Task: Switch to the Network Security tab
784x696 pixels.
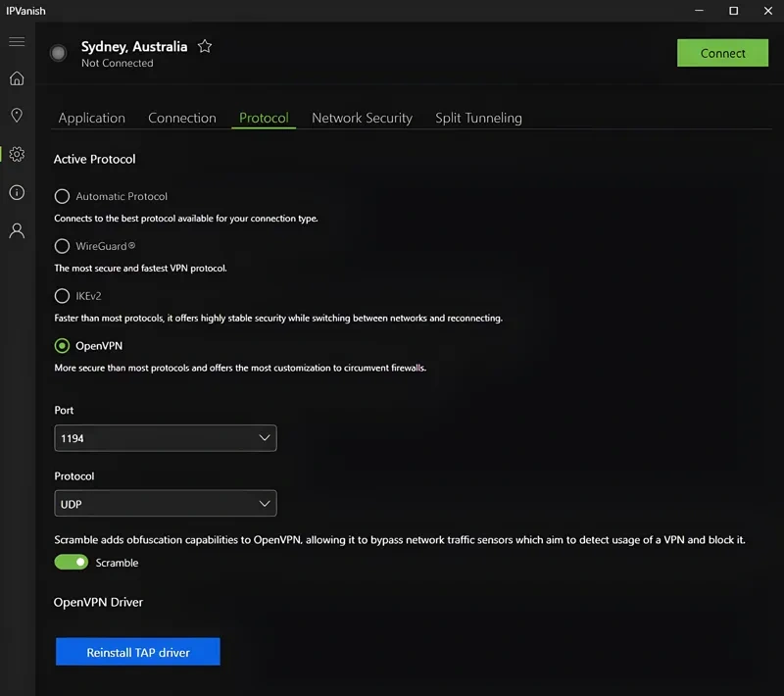Action: 363,118
